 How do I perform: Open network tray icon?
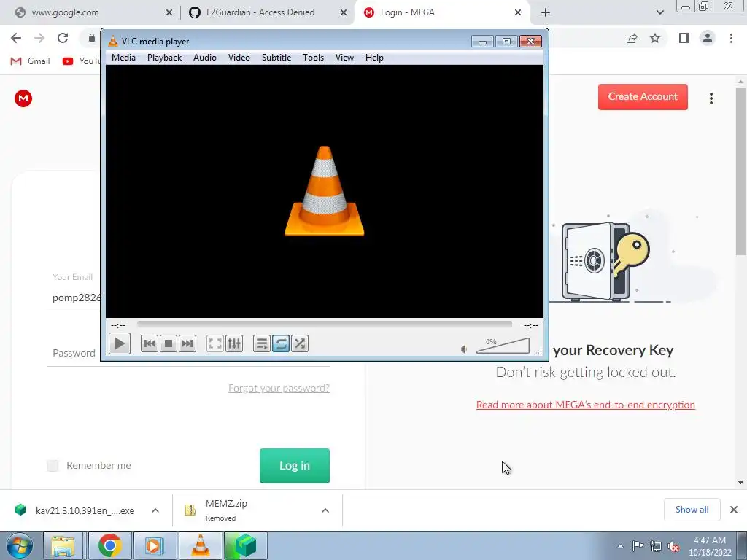pyautogui.click(x=656, y=546)
